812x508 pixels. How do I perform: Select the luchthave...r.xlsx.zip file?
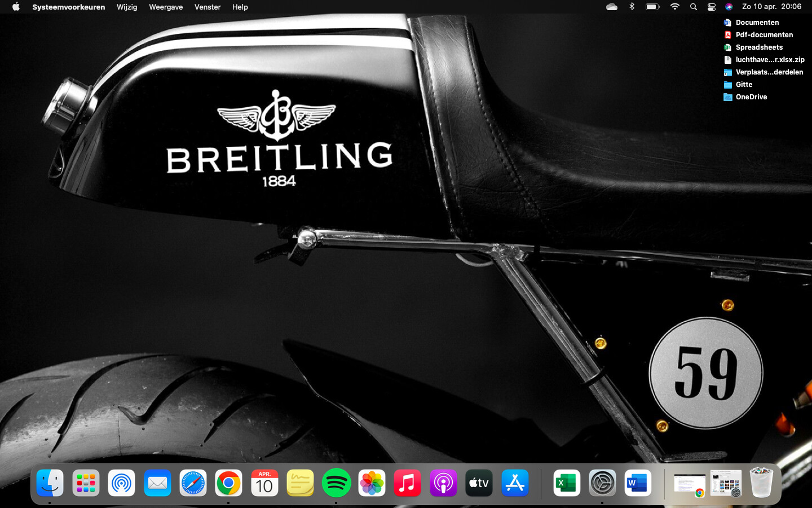[x=764, y=60]
